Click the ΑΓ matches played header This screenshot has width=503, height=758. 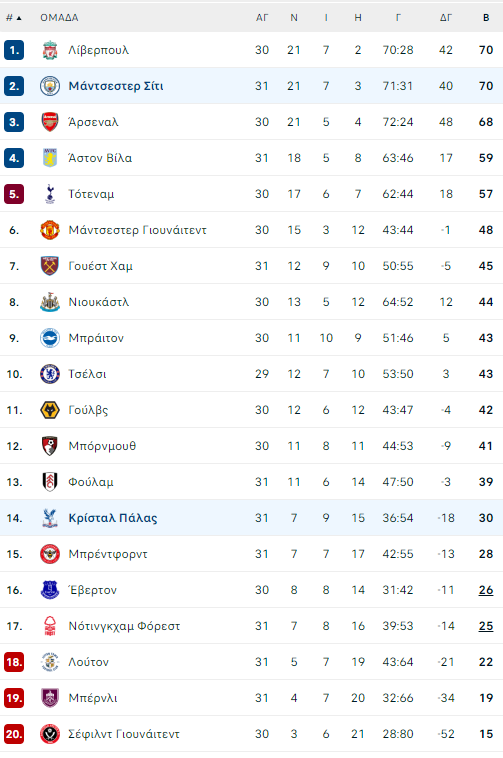click(x=262, y=18)
